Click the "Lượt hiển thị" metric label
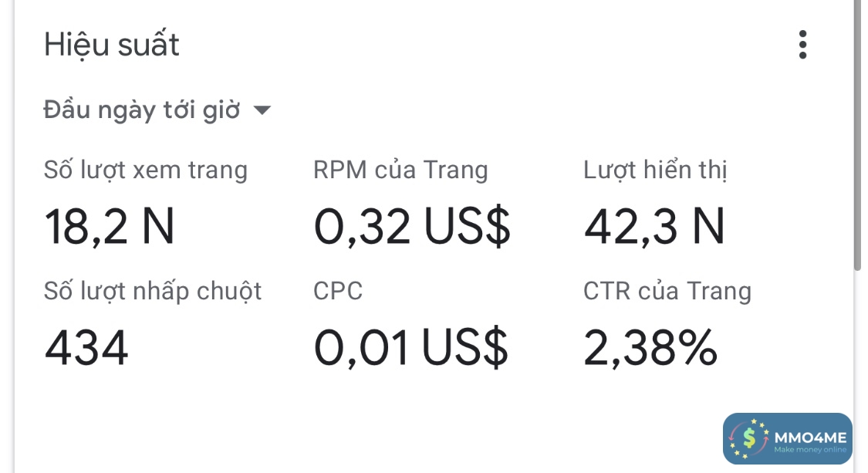The image size is (868, 473). 655,170
